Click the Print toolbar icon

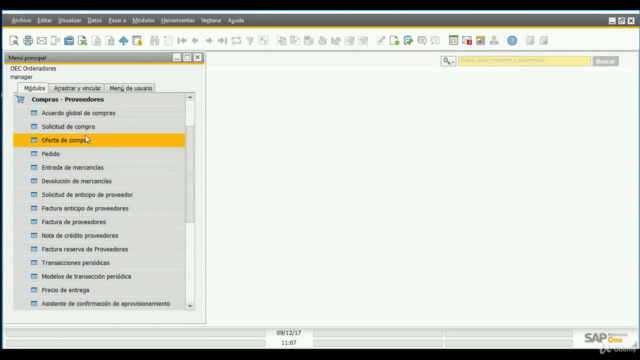pyautogui.click(x=28, y=40)
